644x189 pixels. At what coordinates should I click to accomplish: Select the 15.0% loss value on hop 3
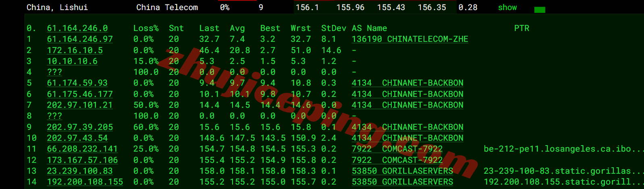click(x=146, y=61)
